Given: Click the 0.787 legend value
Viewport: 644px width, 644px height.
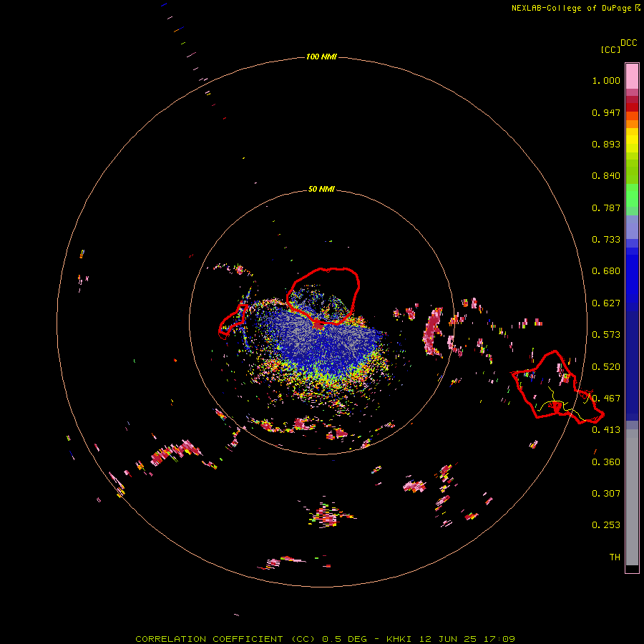Looking at the screenshot, I should tap(606, 208).
